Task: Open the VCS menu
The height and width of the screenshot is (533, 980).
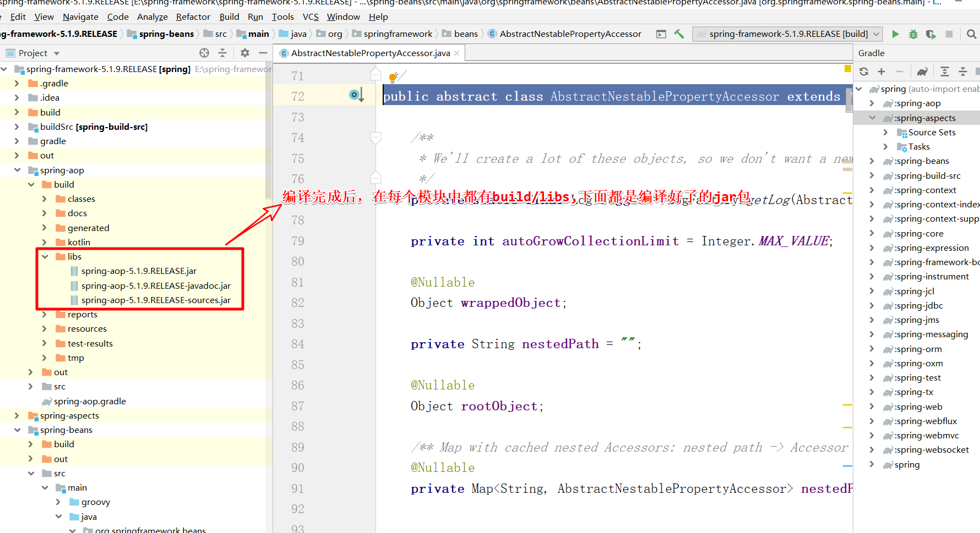Action: coord(311,17)
